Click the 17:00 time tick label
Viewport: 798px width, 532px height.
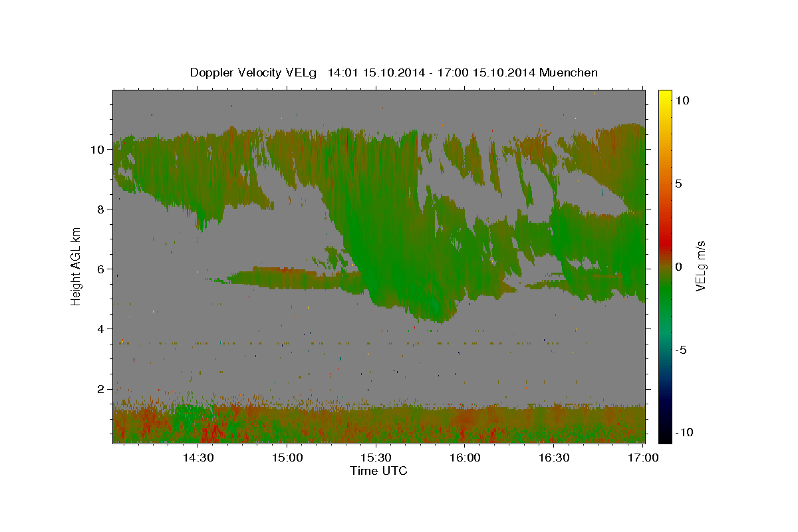643,458
